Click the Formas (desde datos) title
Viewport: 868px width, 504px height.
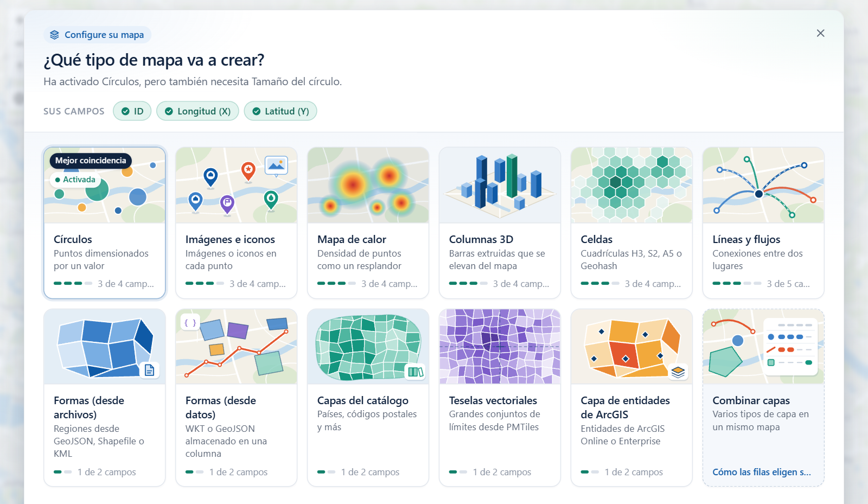pyautogui.click(x=221, y=407)
